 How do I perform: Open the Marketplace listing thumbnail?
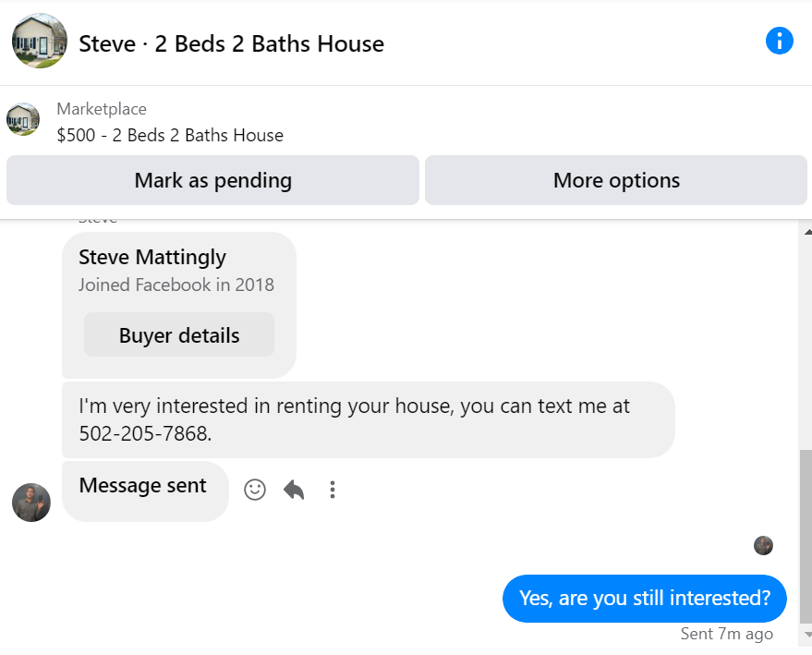coord(23,119)
